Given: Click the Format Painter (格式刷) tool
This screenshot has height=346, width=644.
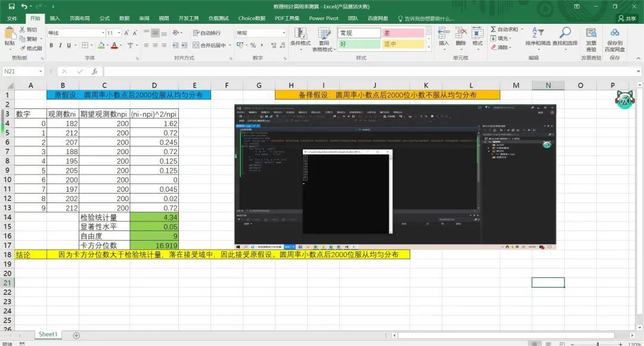Looking at the screenshot, I should (30, 48).
